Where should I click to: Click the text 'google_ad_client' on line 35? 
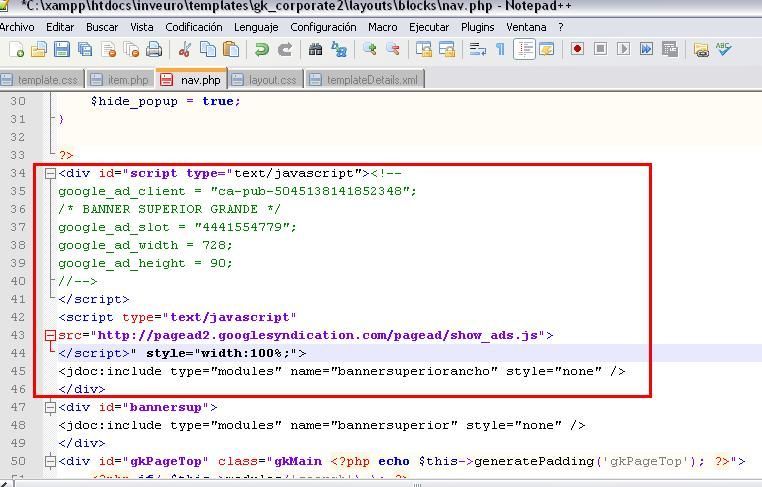click(x=122, y=191)
